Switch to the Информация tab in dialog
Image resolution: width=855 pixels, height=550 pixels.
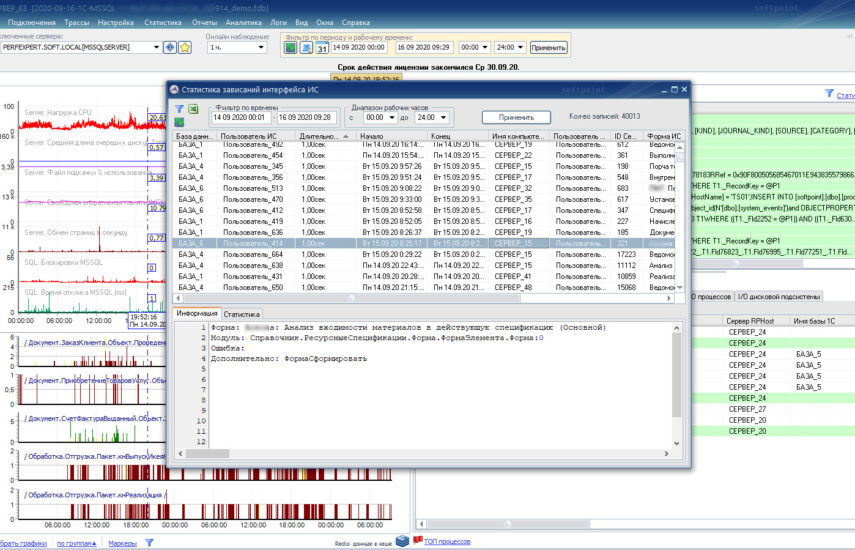pyautogui.click(x=197, y=313)
